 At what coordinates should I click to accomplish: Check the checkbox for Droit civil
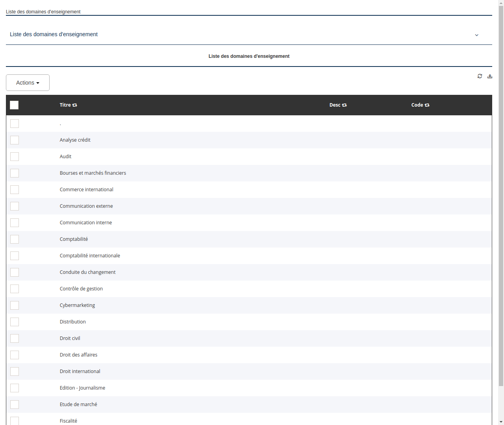(15, 338)
